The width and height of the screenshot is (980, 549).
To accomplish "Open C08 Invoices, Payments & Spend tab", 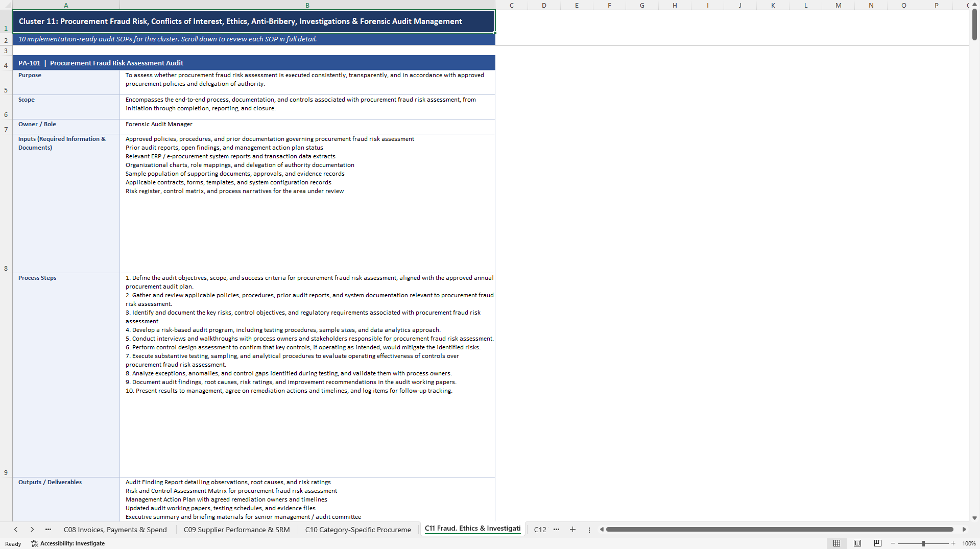I will (x=115, y=530).
